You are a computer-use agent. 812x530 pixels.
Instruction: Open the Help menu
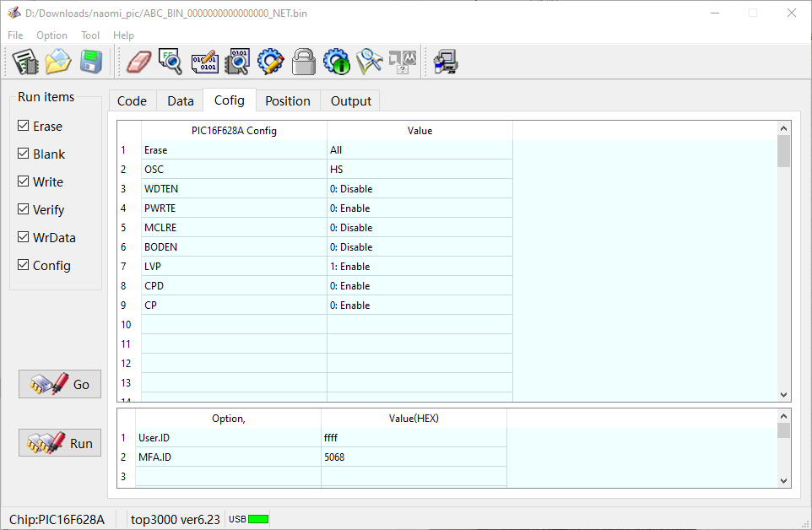[123, 35]
